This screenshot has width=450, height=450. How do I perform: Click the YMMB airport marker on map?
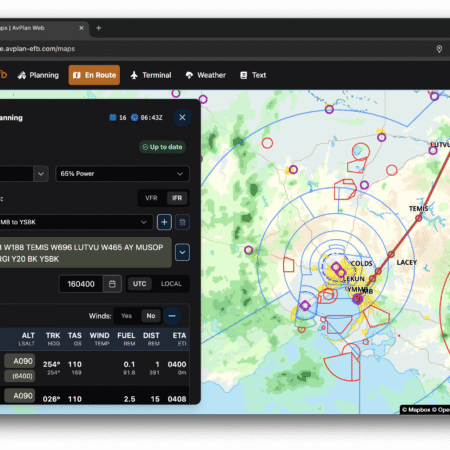[x=357, y=299]
